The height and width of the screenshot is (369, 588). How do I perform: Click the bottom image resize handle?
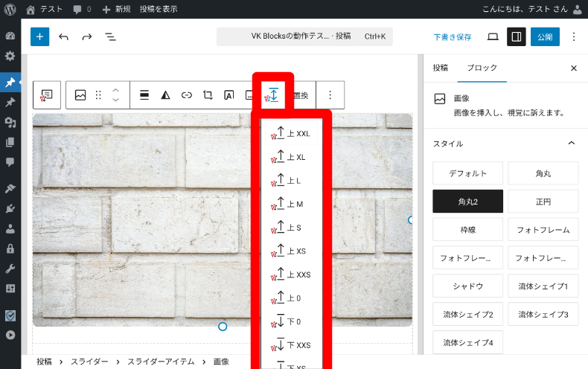coord(223,327)
